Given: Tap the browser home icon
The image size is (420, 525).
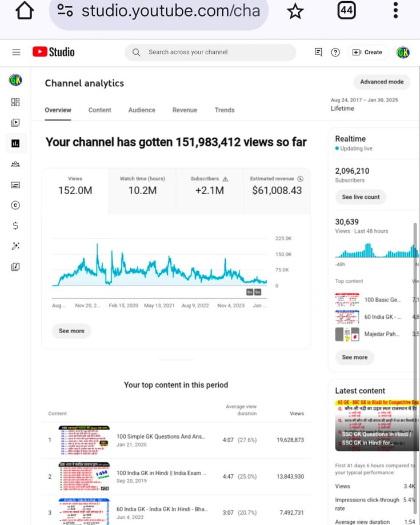Looking at the screenshot, I should click(24, 11).
